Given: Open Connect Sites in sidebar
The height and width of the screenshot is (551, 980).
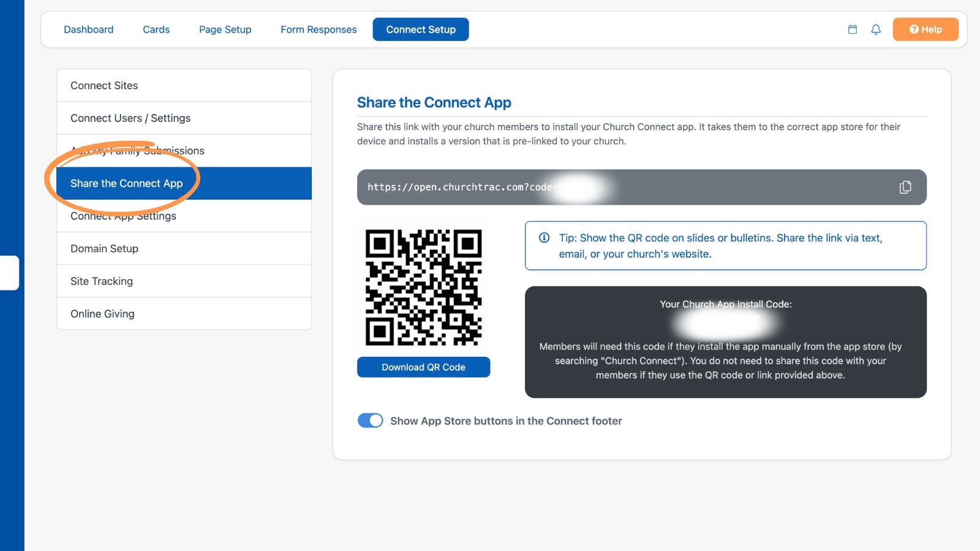Looking at the screenshot, I should 184,86.
